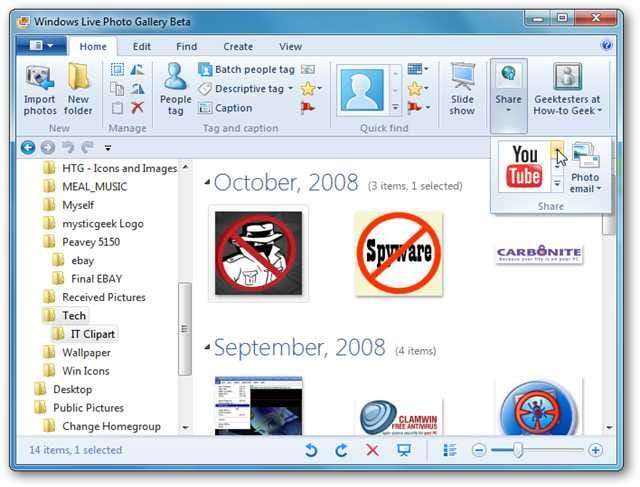Choose YouTube in the Share gallery

(x=524, y=167)
